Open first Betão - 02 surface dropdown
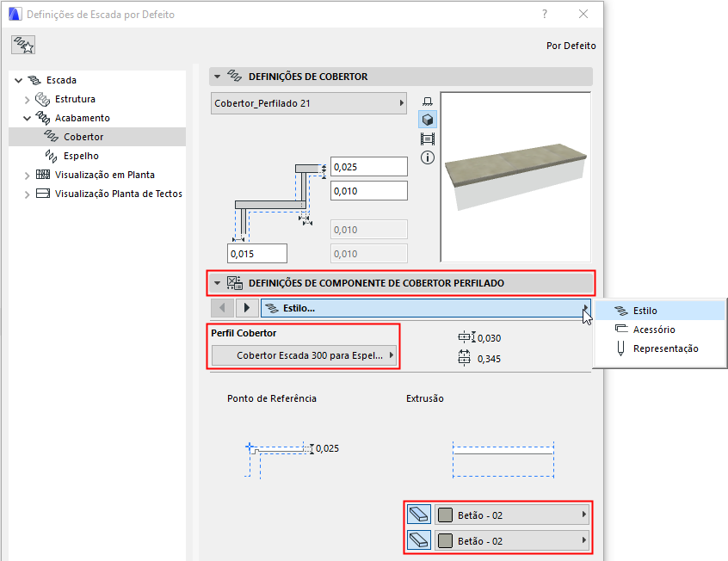The width and height of the screenshot is (728, 561). (512, 515)
